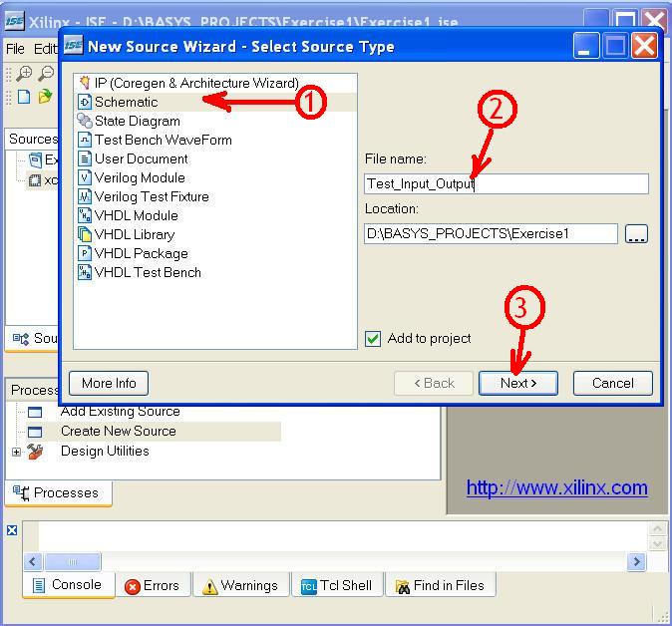Browse for location with the ... button
This screenshot has height=626, width=672.
pyautogui.click(x=636, y=234)
